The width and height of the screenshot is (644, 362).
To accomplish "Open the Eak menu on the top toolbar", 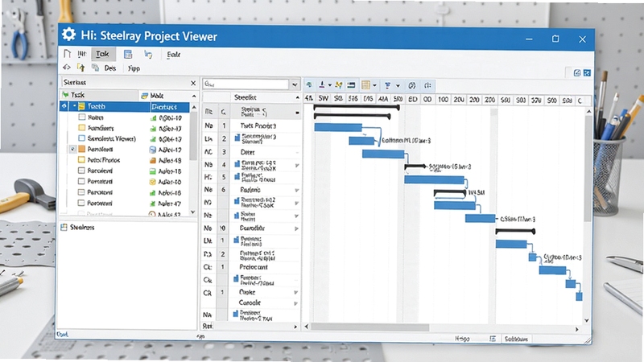I will pos(174,54).
